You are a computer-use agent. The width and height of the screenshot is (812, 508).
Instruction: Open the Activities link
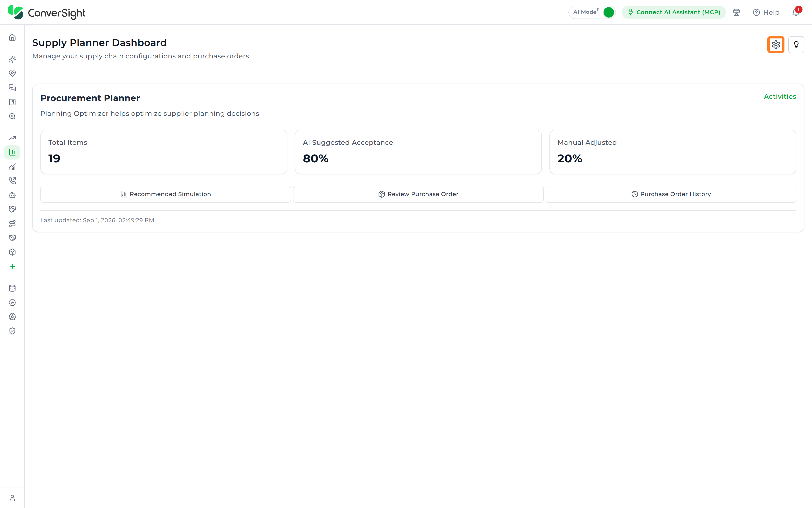click(780, 96)
